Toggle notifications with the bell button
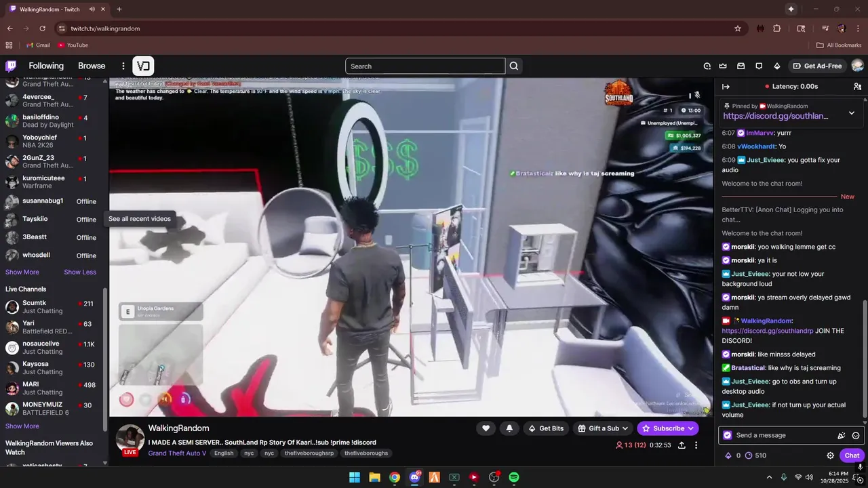Screen dimensions: 868x488 tap(509, 428)
